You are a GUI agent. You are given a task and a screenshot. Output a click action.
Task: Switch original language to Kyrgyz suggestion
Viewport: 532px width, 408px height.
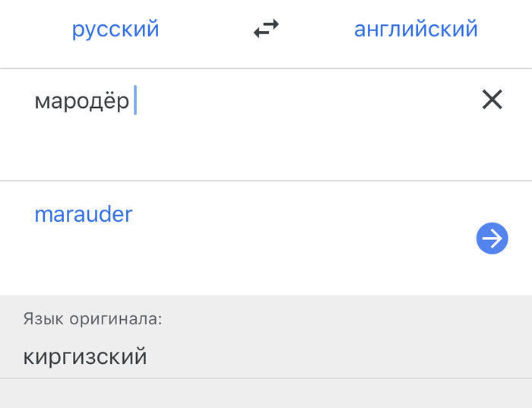(x=85, y=356)
